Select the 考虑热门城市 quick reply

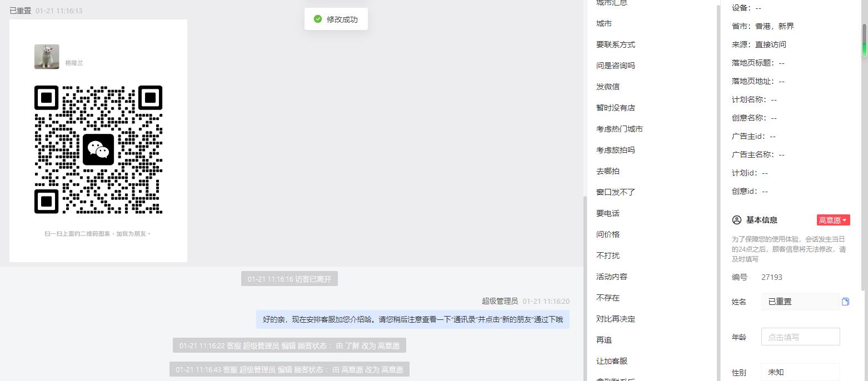pos(620,129)
